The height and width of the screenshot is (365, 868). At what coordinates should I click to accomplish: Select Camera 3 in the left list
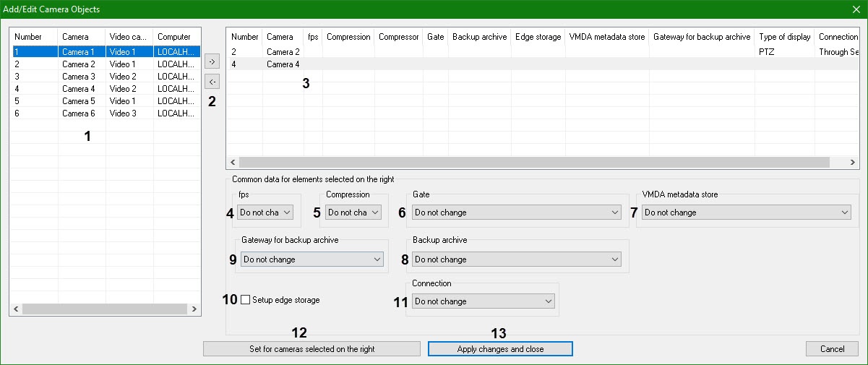pos(78,77)
